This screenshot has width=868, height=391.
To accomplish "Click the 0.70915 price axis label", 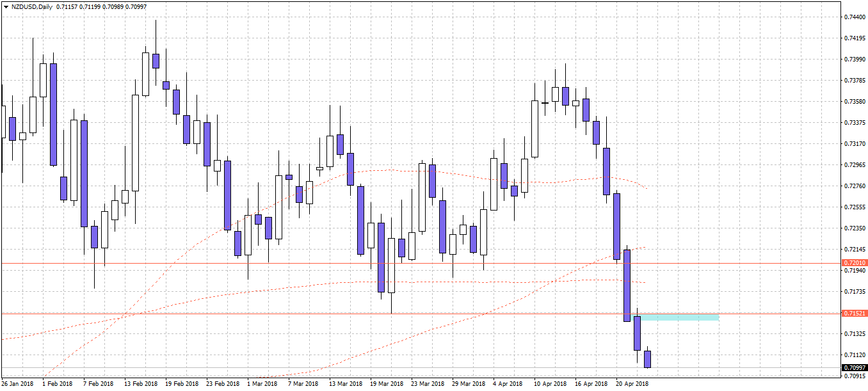I will coord(855,376).
